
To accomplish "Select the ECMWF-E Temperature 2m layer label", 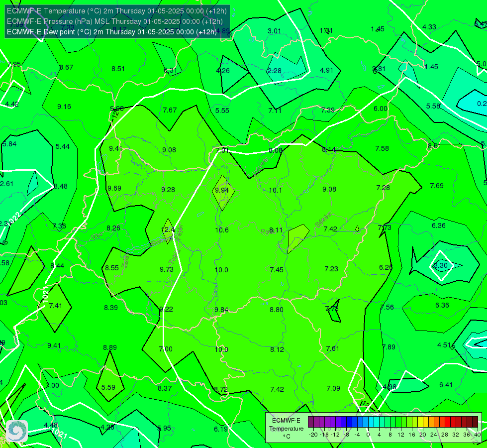I will pos(117,11).
